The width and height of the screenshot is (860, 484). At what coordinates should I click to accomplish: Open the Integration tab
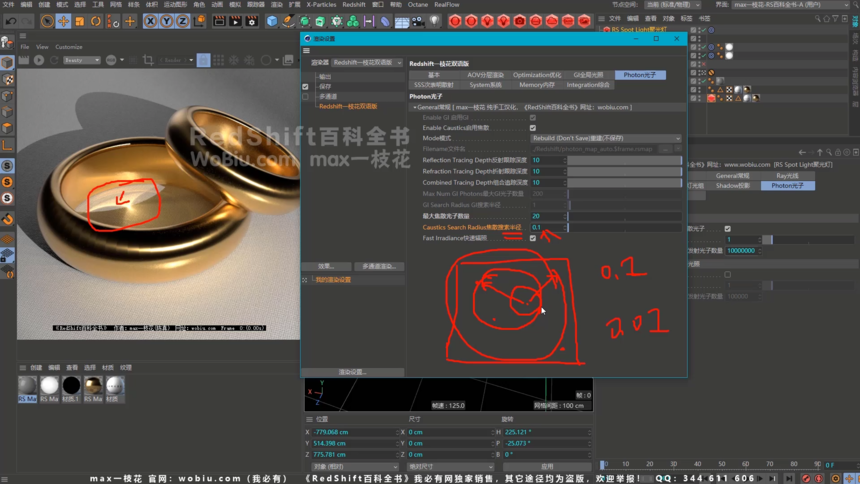589,85
